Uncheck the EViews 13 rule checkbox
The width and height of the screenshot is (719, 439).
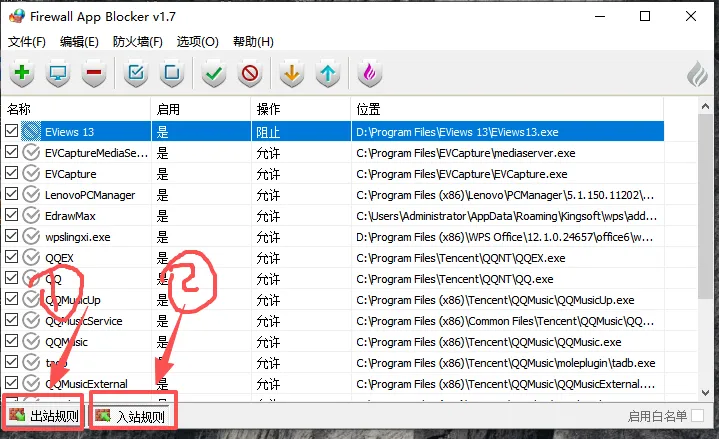click(11, 131)
